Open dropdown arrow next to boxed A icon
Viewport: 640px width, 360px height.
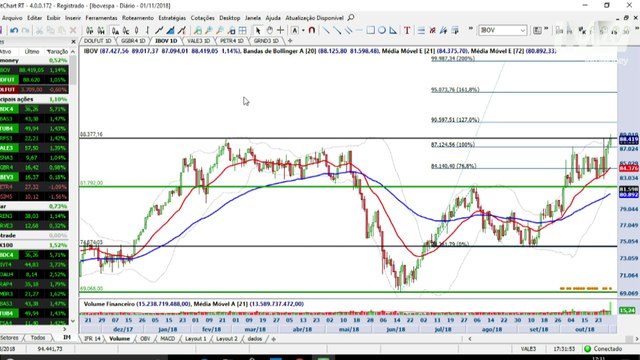coord(303,31)
